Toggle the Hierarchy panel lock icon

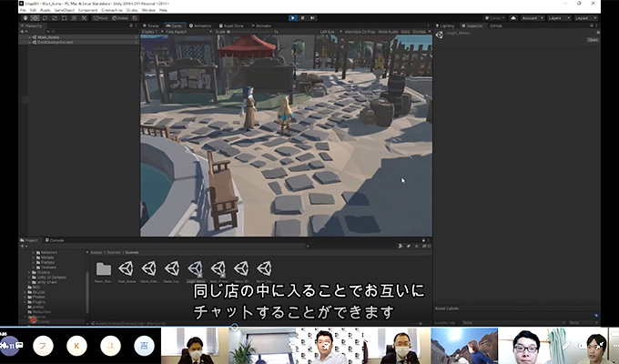point(131,25)
